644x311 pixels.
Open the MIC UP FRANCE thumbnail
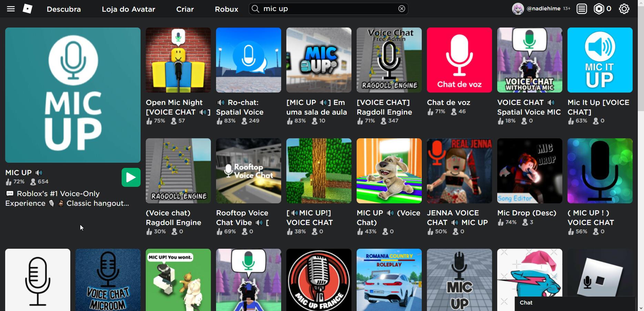[319, 280]
